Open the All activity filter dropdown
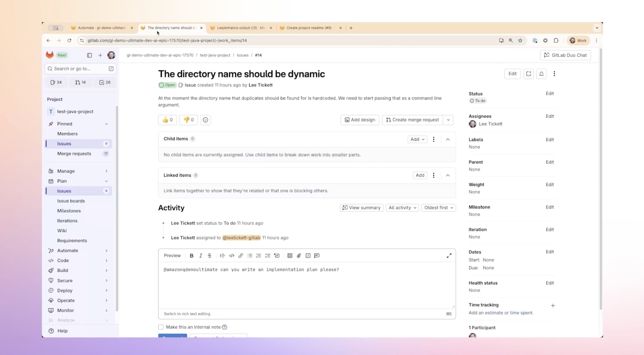 (x=402, y=208)
